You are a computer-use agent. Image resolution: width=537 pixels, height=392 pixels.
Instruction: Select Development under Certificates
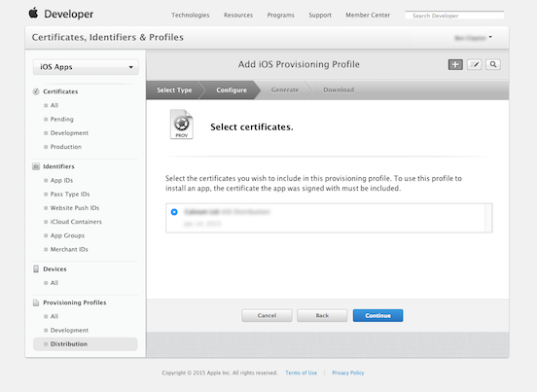(x=69, y=133)
